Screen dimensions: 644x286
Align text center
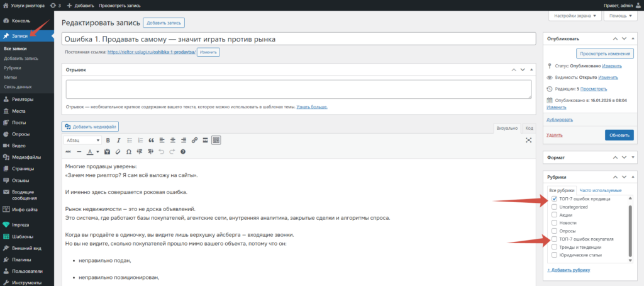(x=173, y=140)
